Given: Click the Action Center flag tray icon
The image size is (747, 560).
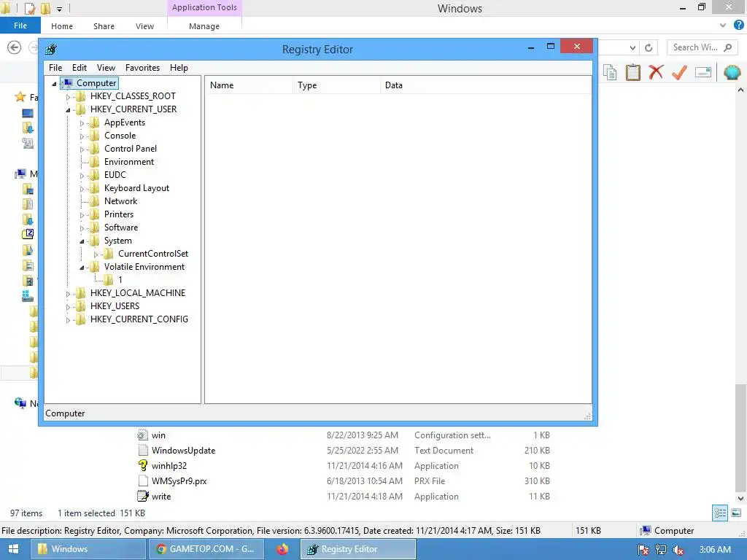Looking at the screenshot, I should pyautogui.click(x=643, y=550).
